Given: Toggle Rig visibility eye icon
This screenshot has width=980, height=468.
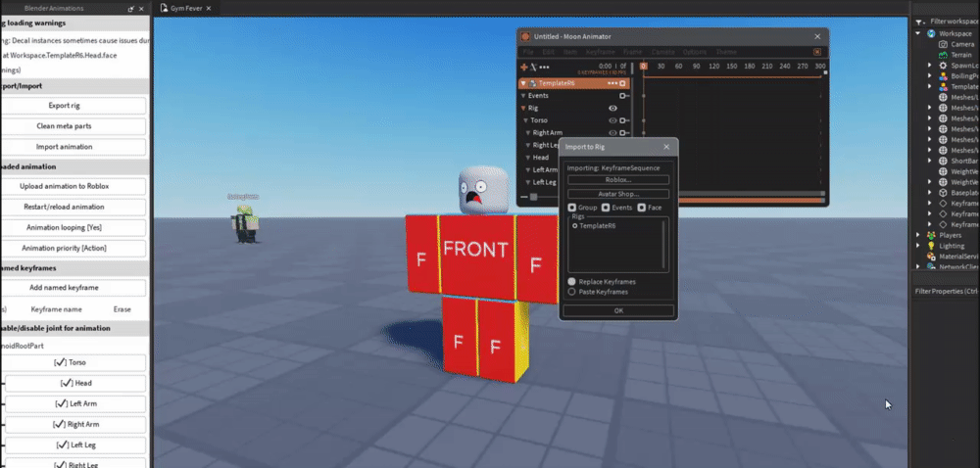Looking at the screenshot, I should (613, 108).
